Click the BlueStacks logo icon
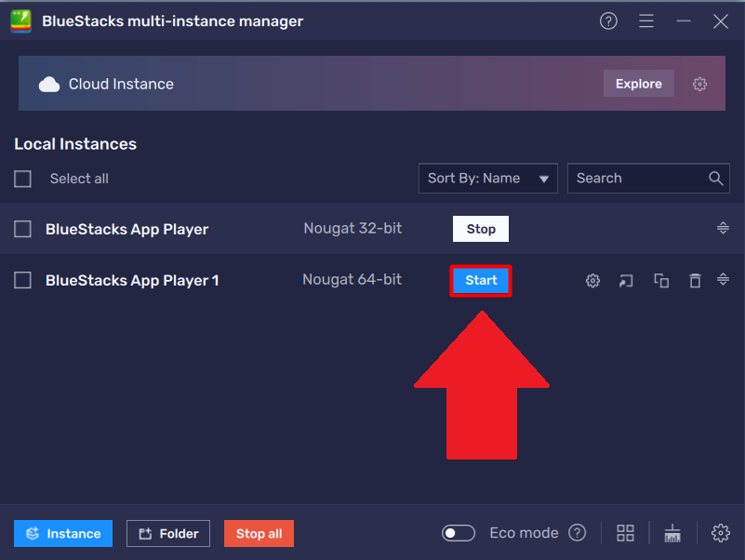The image size is (745, 560). coord(20,21)
